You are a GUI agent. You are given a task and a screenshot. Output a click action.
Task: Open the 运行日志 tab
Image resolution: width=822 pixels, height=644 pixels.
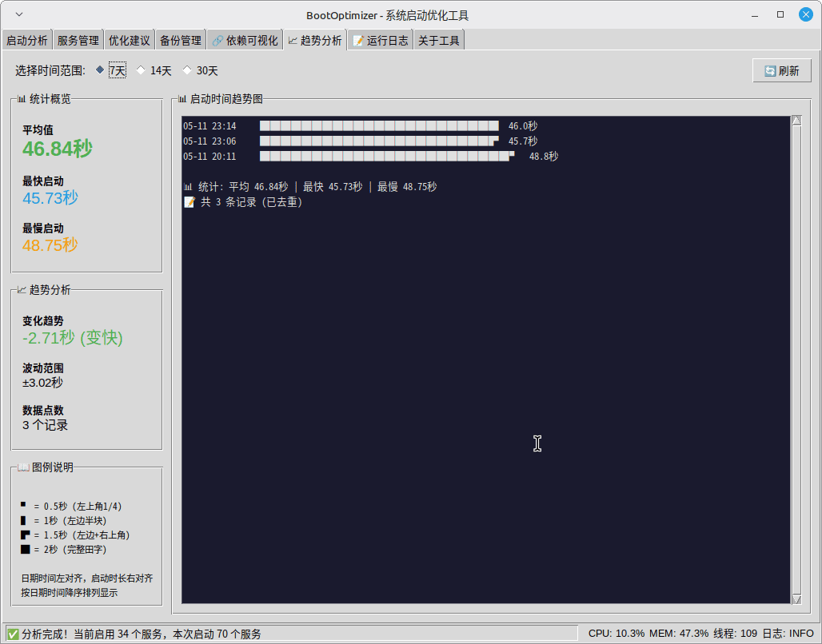click(381, 40)
